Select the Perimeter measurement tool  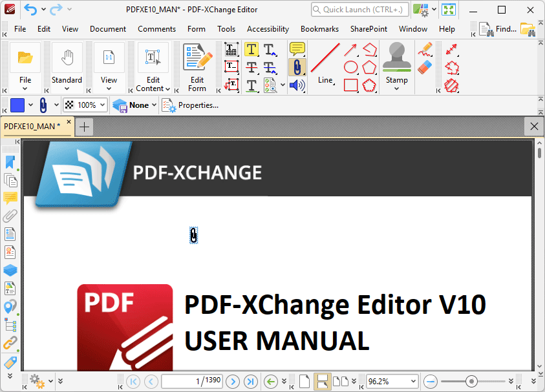tap(451, 67)
